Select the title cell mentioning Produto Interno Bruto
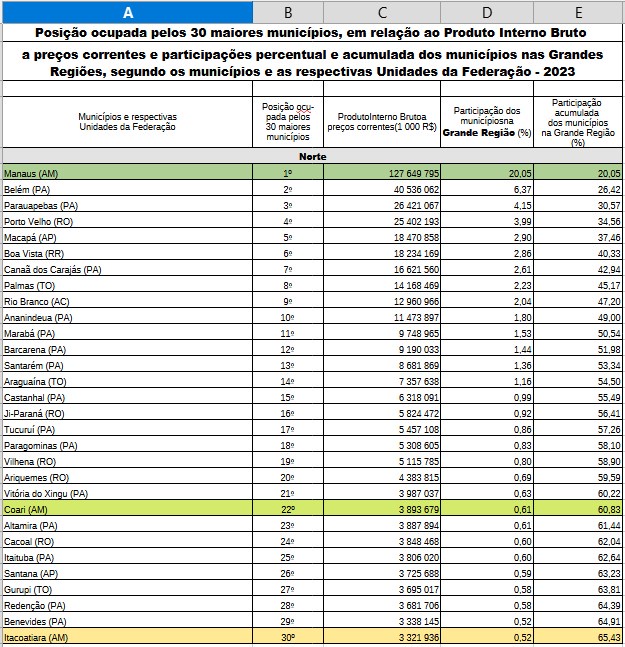625x647 pixels. [x=312, y=33]
